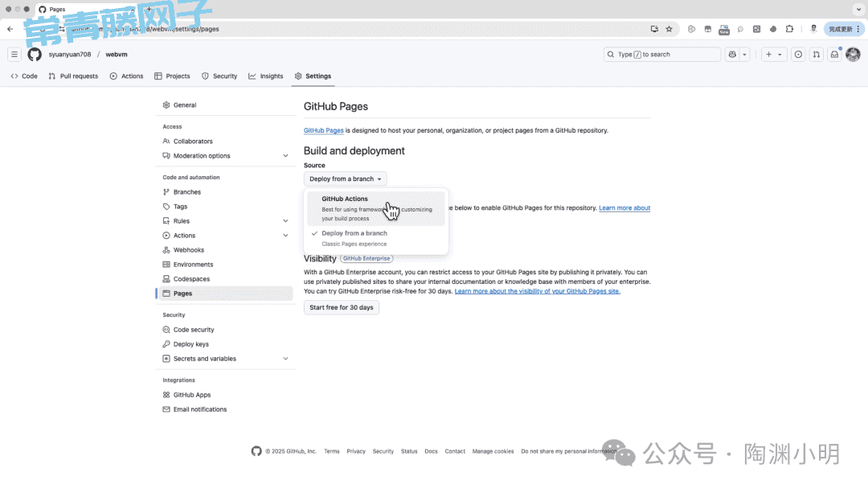Switch to the Projects repository tab
The width and height of the screenshot is (868, 489).
click(x=172, y=76)
